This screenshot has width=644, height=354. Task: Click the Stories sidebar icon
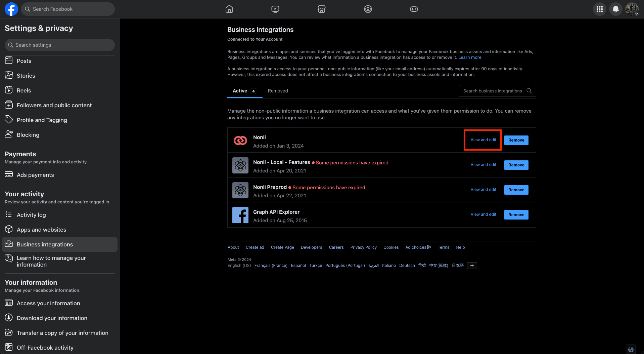9,75
